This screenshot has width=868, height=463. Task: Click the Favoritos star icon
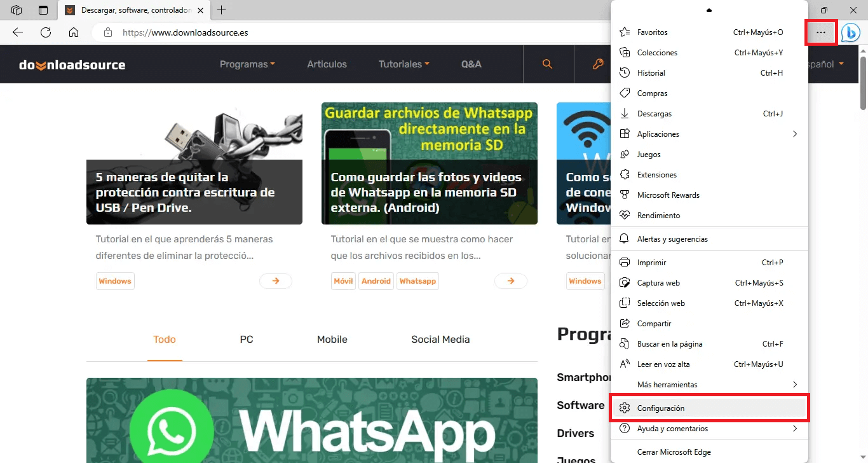pyautogui.click(x=625, y=32)
